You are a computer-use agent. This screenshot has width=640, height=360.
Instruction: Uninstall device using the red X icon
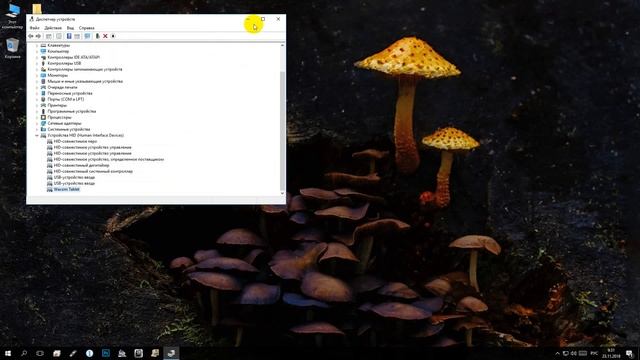105,36
